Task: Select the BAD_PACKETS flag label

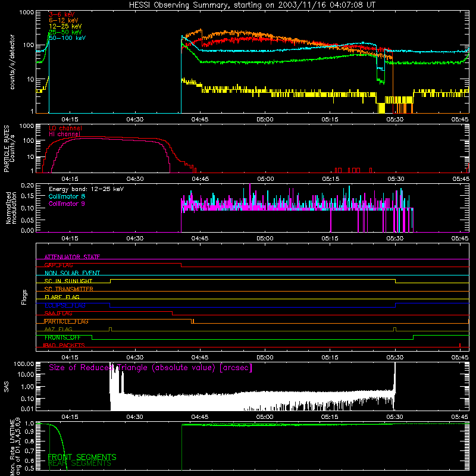Action: (64, 346)
